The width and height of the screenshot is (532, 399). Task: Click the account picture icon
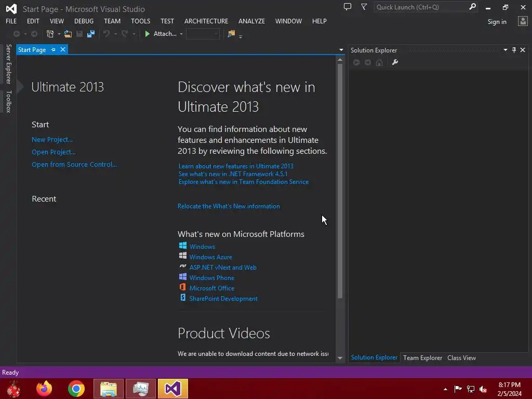[x=523, y=21]
